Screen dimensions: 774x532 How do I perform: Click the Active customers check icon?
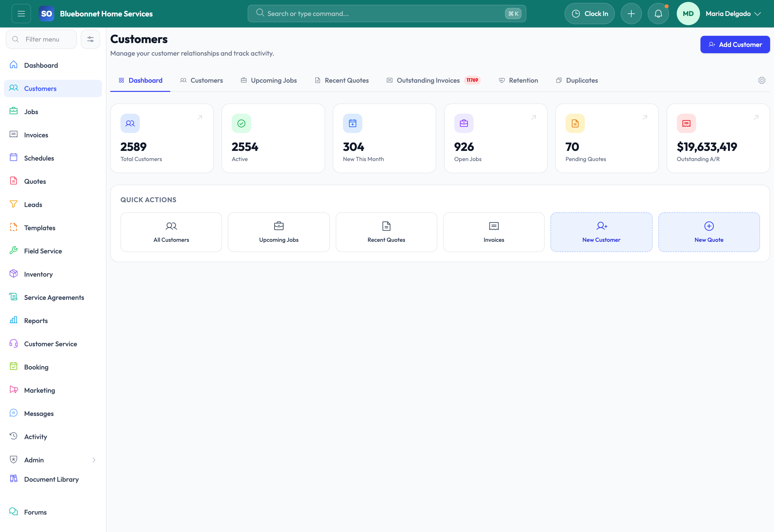pyautogui.click(x=241, y=123)
